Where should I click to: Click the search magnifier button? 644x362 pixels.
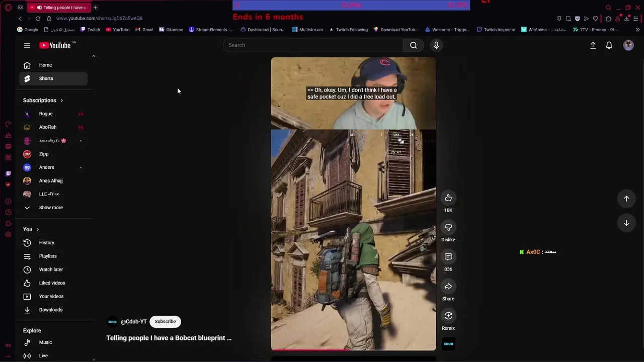coord(413,45)
